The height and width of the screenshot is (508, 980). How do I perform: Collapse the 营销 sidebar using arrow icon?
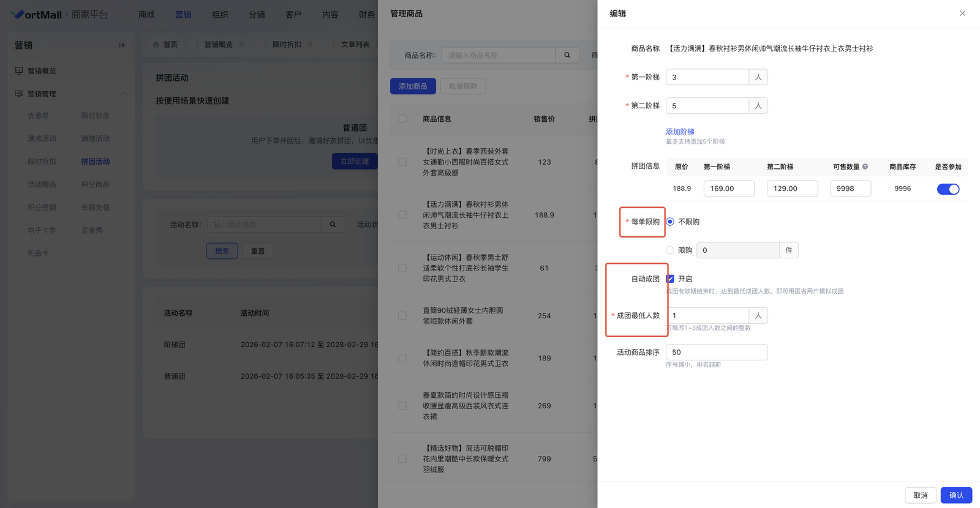pyautogui.click(x=123, y=45)
